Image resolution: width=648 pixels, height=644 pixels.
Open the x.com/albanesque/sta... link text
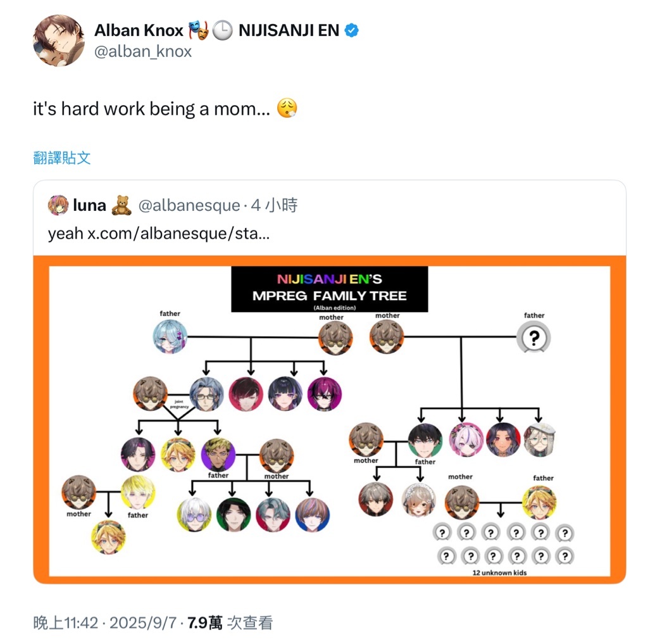tap(178, 234)
